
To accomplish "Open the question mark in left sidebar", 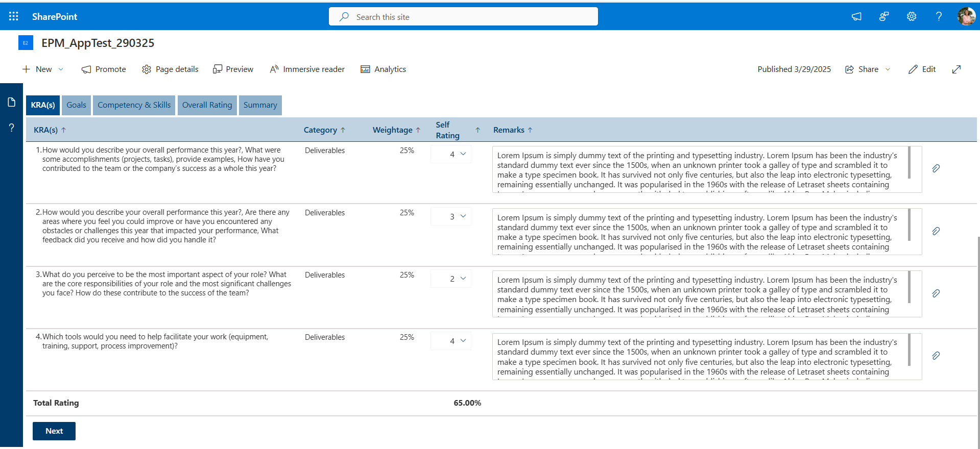I will (x=11, y=128).
